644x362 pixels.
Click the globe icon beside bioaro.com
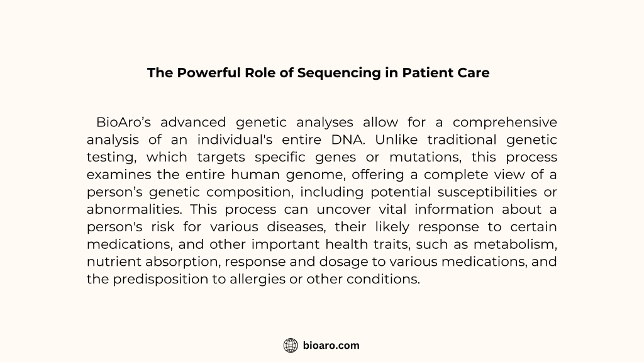[x=291, y=346]
